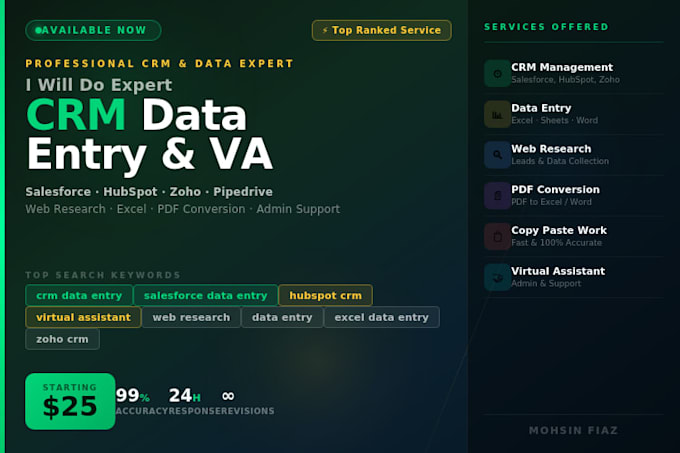This screenshot has width=680, height=453.
Task: Select the 'virtual assistant' keyword tag
Action: click(x=83, y=317)
